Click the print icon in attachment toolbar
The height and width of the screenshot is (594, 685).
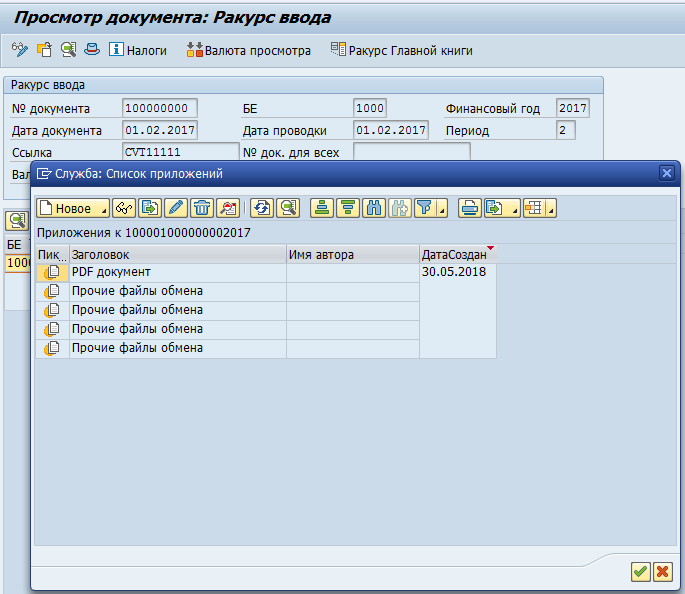[x=469, y=208]
